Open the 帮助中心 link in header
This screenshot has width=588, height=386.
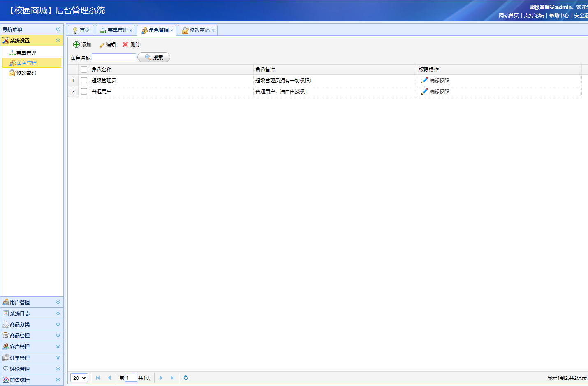[x=559, y=16]
